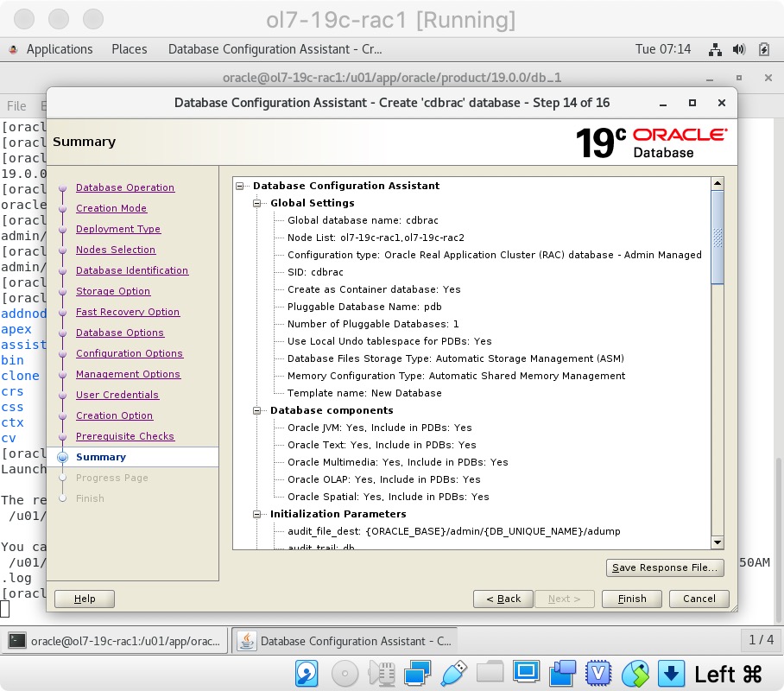
Task: Open Help for the wizard
Action: (85, 599)
